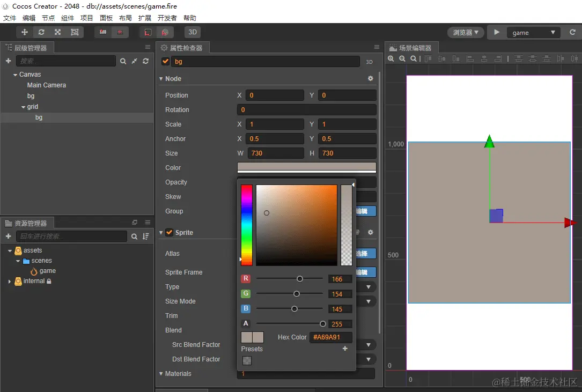Select the Rect transform tool
This screenshot has width=582, height=392.
coord(75,32)
